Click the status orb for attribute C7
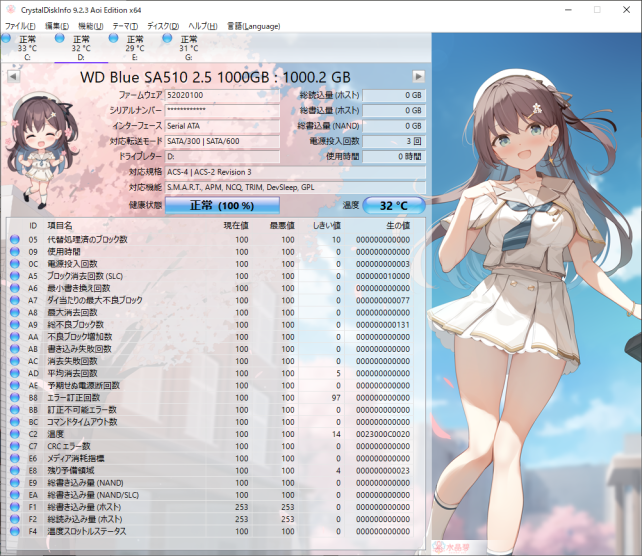The width and height of the screenshot is (642, 556). pos(15,446)
